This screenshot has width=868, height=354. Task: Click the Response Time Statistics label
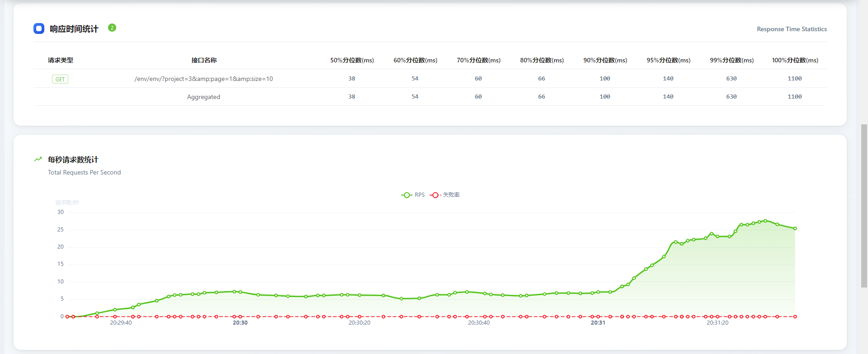click(792, 29)
